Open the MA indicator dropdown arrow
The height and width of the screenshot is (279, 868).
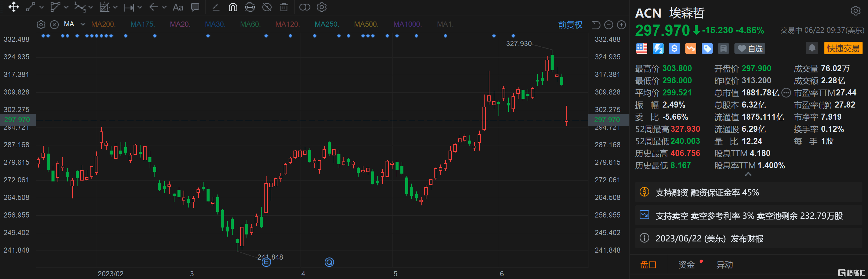point(83,24)
